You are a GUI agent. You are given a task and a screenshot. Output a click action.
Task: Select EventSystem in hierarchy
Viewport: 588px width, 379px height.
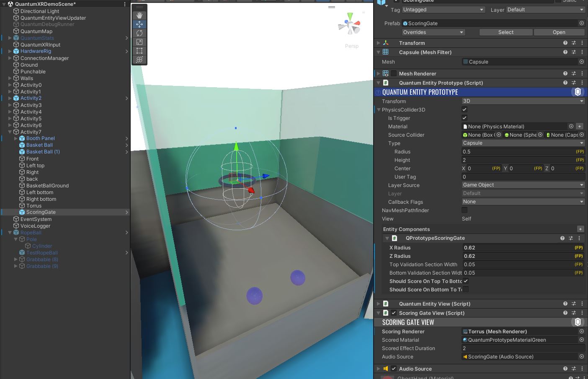click(36, 219)
